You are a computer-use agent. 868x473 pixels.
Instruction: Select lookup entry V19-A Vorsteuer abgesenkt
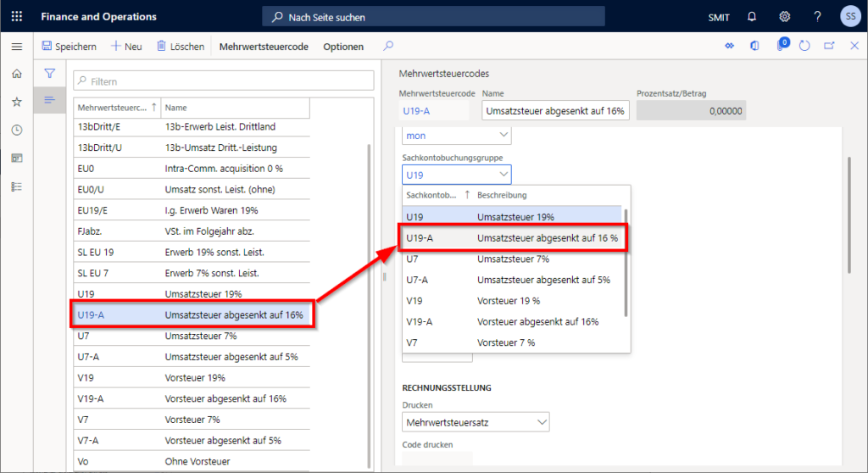pos(513,322)
